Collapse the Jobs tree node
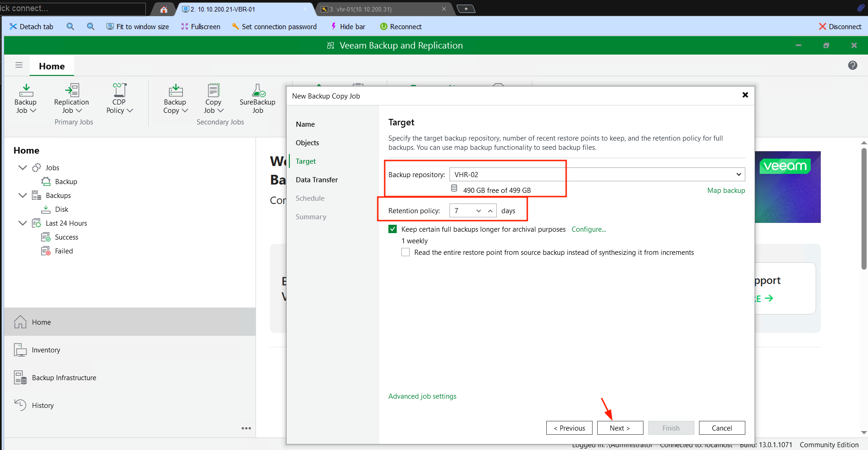This screenshot has height=450, width=868. point(22,167)
